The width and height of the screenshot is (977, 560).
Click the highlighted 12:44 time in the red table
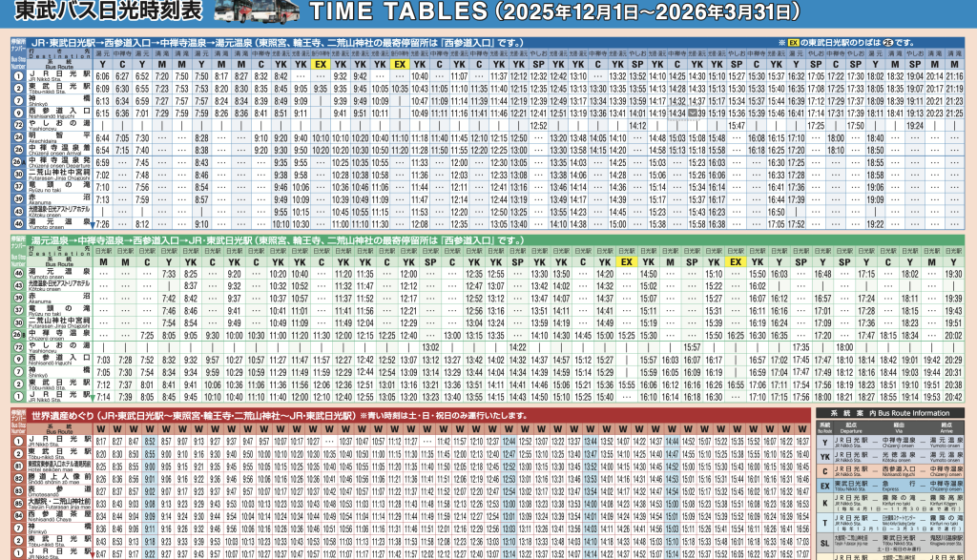[509, 442]
